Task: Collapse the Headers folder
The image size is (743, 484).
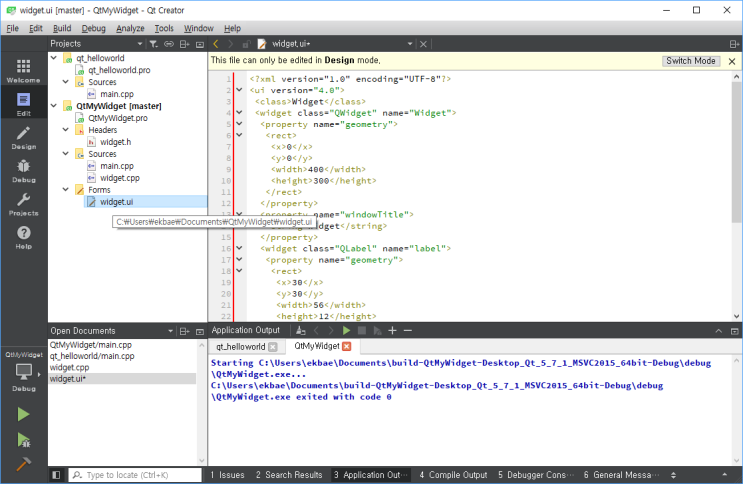Action: tap(65, 129)
